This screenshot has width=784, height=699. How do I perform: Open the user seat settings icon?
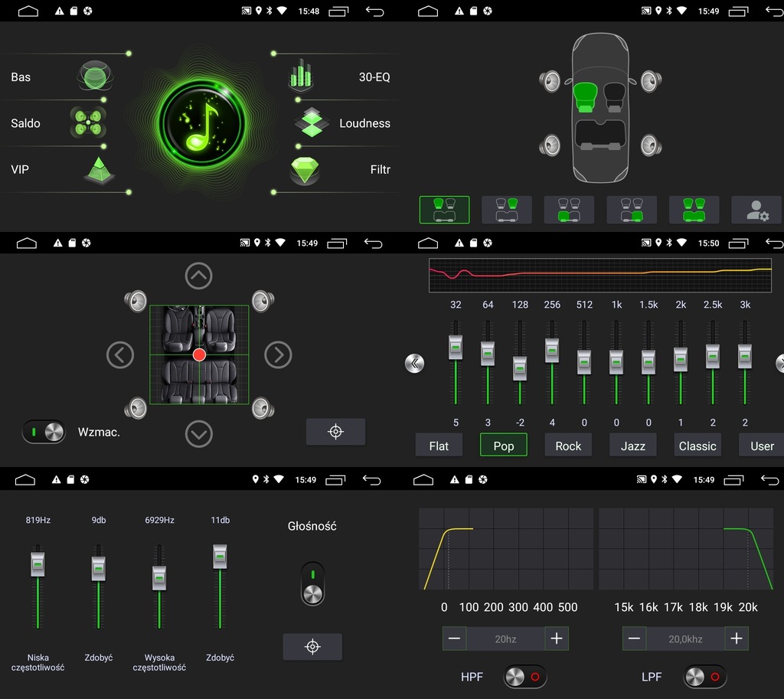coord(756,209)
